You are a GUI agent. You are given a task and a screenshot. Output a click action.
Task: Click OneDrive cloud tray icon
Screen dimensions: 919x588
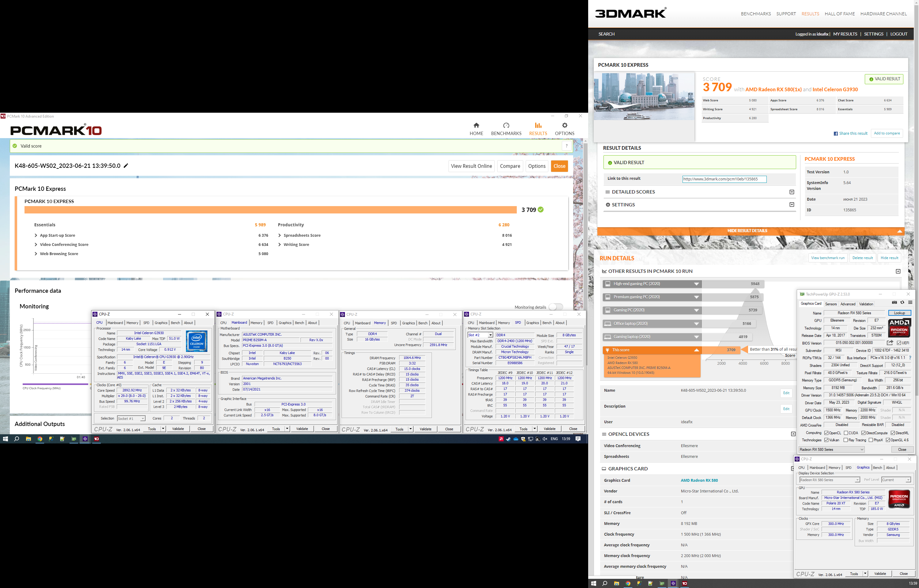[x=516, y=439]
